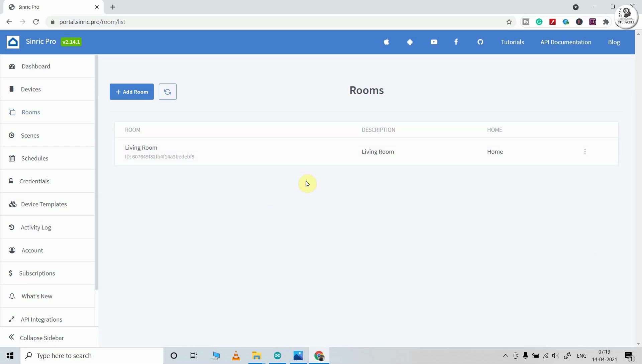Open Sinric Pro's YouTube channel icon
The width and height of the screenshot is (642, 364).
(x=433, y=42)
